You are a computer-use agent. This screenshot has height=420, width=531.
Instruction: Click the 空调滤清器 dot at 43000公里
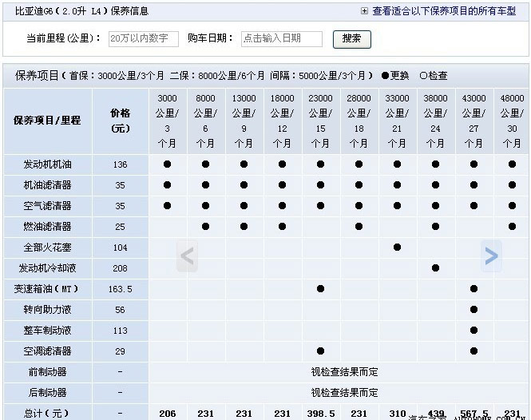(x=474, y=351)
